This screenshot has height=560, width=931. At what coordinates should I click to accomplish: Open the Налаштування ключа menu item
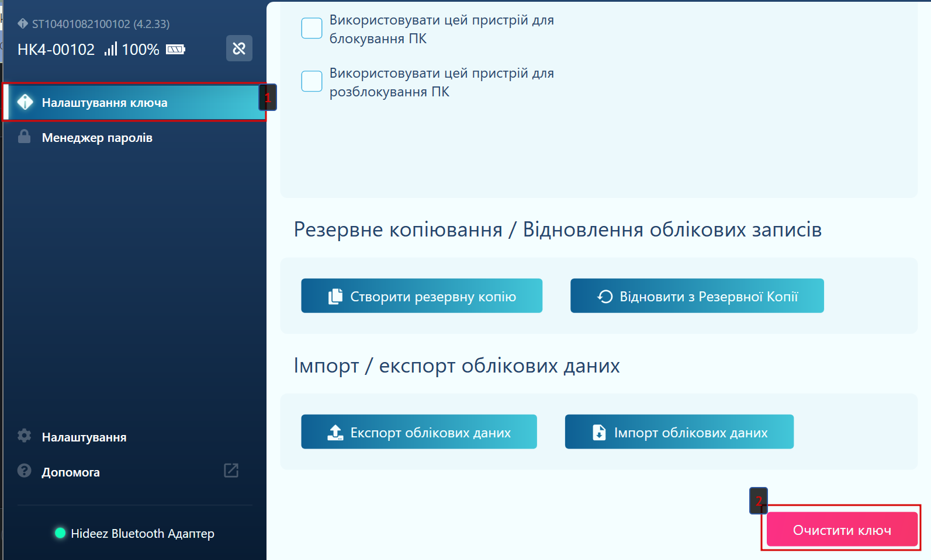point(105,103)
